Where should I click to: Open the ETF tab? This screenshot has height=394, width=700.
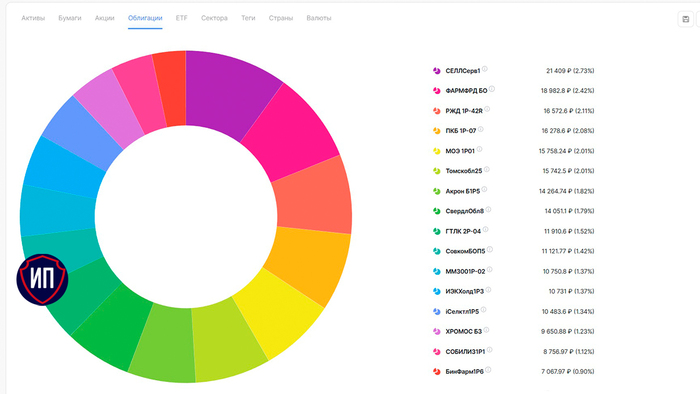(x=181, y=18)
